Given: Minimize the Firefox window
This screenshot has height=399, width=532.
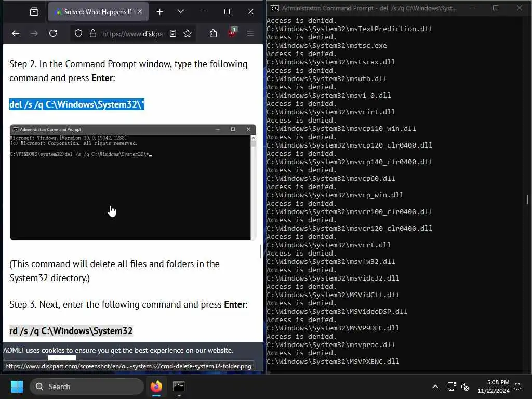Looking at the screenshot, I should [203, 11].
